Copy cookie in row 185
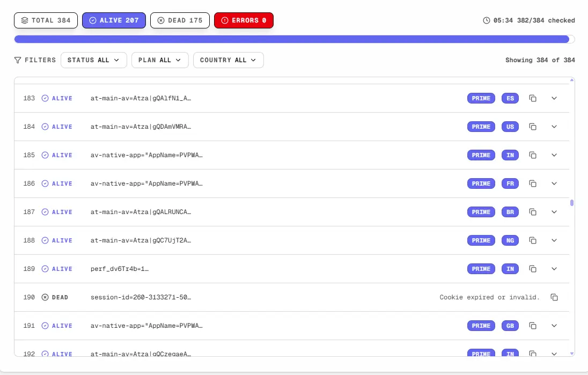 tap(533, 155)
